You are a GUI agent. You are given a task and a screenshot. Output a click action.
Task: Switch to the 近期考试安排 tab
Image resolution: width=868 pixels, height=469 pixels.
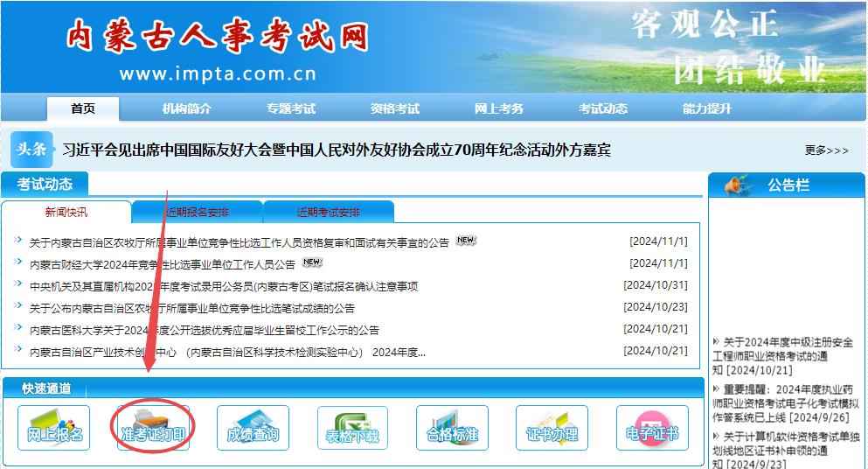(x=328, y=213)
